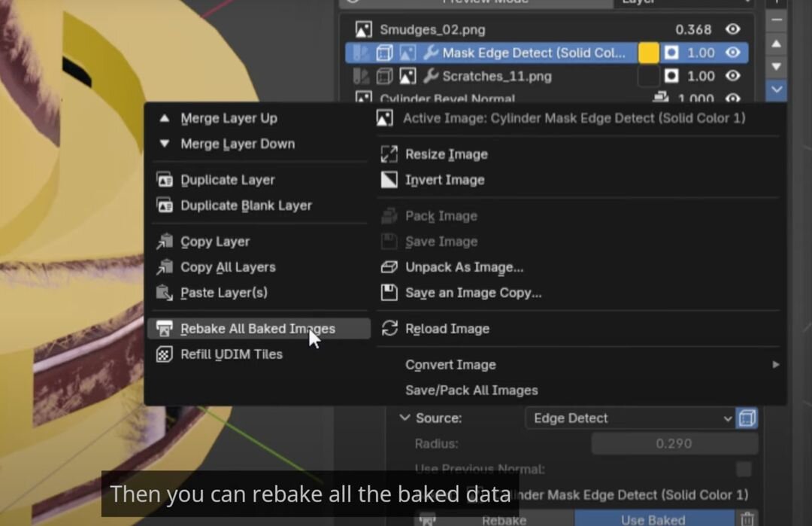Click the cube icon on Mask Edge Detect row
Viewport: 812px width, 526px height.
tap(384, 53)
